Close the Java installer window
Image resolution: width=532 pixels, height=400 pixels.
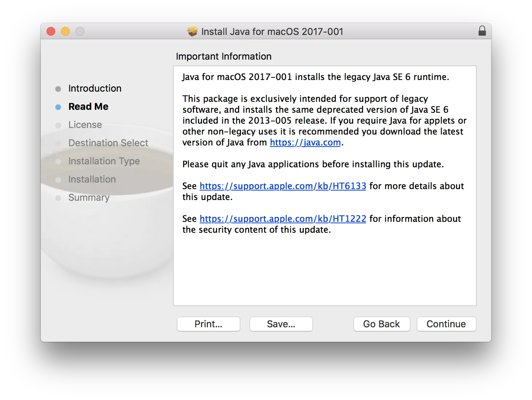[51, 32]
